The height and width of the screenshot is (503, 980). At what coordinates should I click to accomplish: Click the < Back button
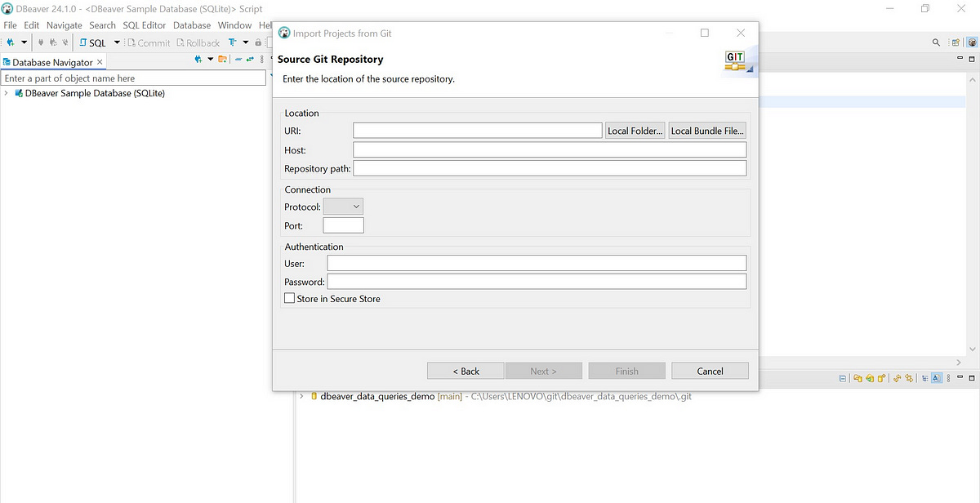coord(465,371)
